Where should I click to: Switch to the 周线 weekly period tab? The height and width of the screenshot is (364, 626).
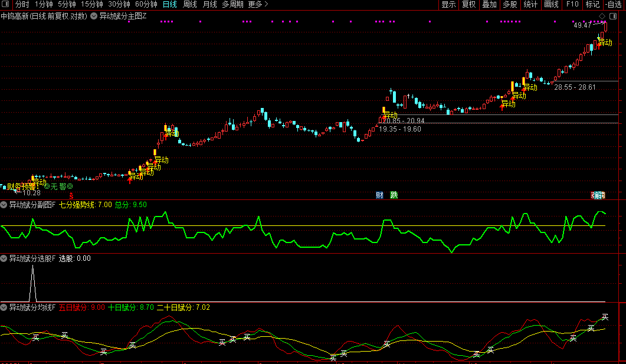(x=189, y=5)
